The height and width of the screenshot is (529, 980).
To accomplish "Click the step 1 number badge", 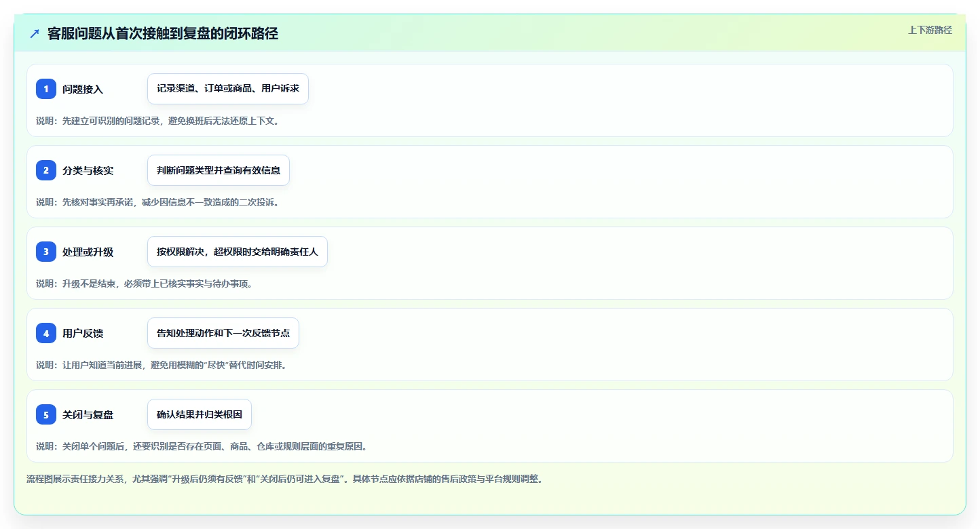I will pyautogui.click(x=46, y=89).
